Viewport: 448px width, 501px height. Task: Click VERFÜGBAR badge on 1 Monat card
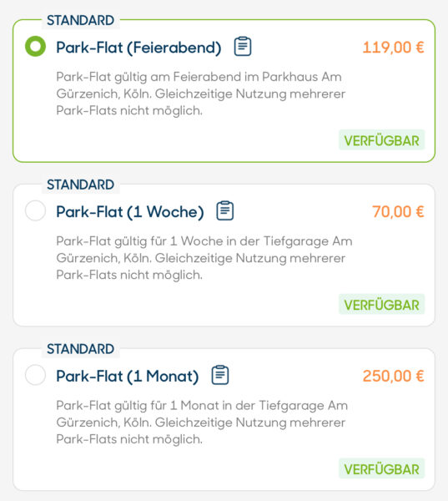[x=381, y=469]
